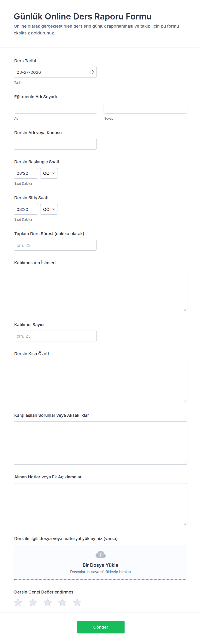
Task: Click the Dersin Adı veya Konusu field
Action: click(55, 144)
